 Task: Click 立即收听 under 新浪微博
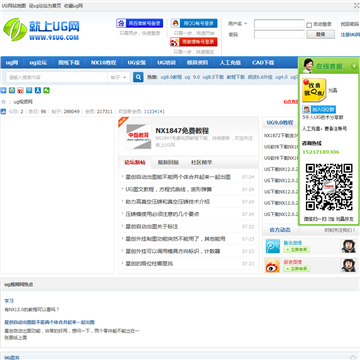coord(297,268)
